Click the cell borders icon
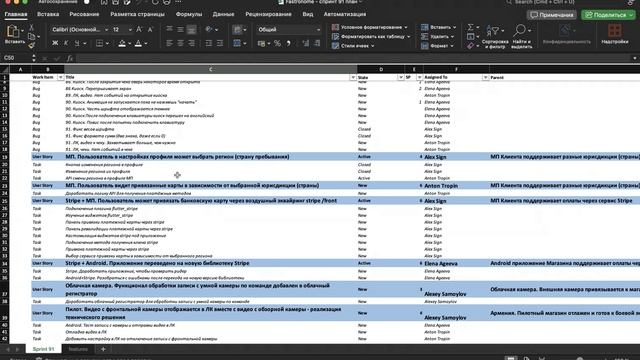 tap(100, 43)
